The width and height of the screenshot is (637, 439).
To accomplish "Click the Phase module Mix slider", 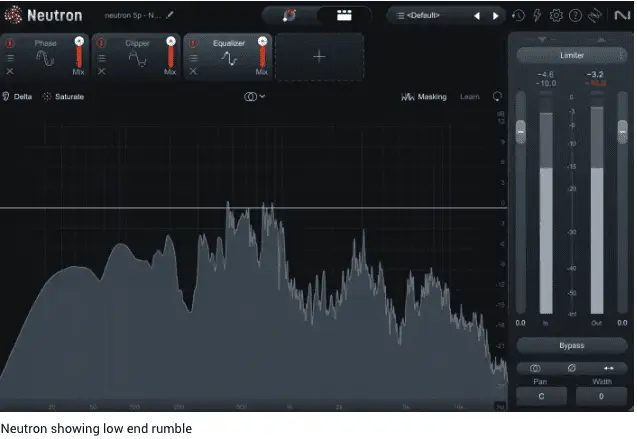I will [x=79, y=53].
